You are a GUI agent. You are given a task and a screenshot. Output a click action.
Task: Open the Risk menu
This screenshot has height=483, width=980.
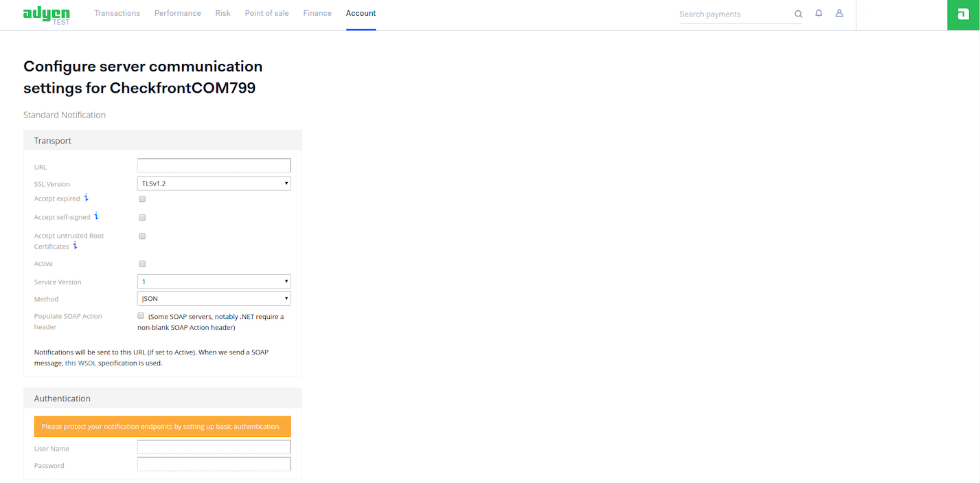(x=223, y=13)
